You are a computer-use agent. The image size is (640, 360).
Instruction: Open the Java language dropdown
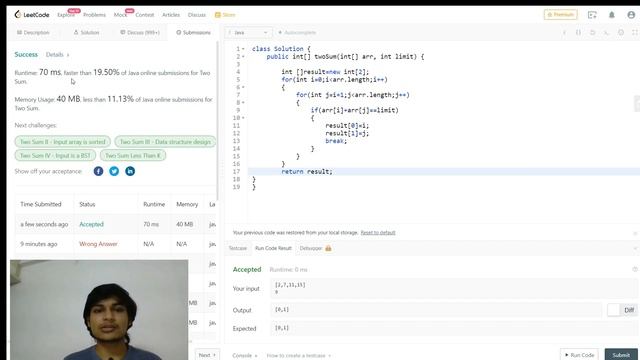pyautogui.click(x=248, y=32)
